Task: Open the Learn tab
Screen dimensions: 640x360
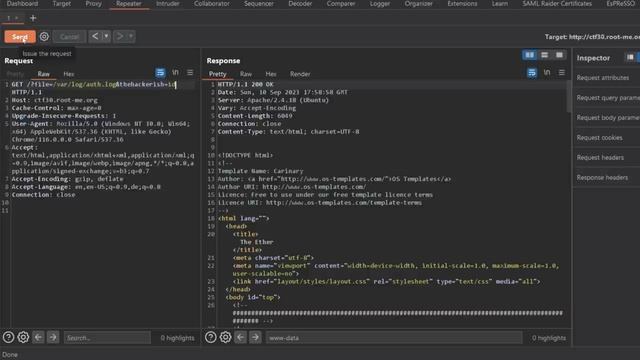Action: click(500, 4)
